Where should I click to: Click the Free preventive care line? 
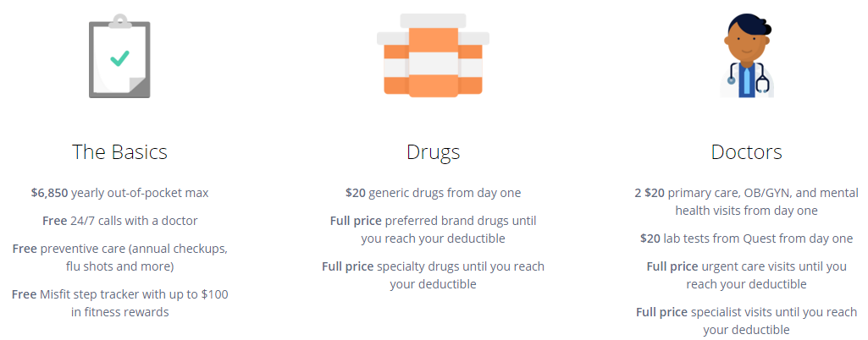[119, 257]
